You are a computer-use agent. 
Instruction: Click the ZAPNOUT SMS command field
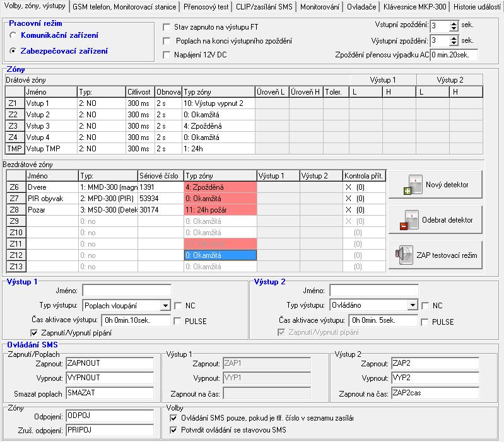tap(110, 363)
